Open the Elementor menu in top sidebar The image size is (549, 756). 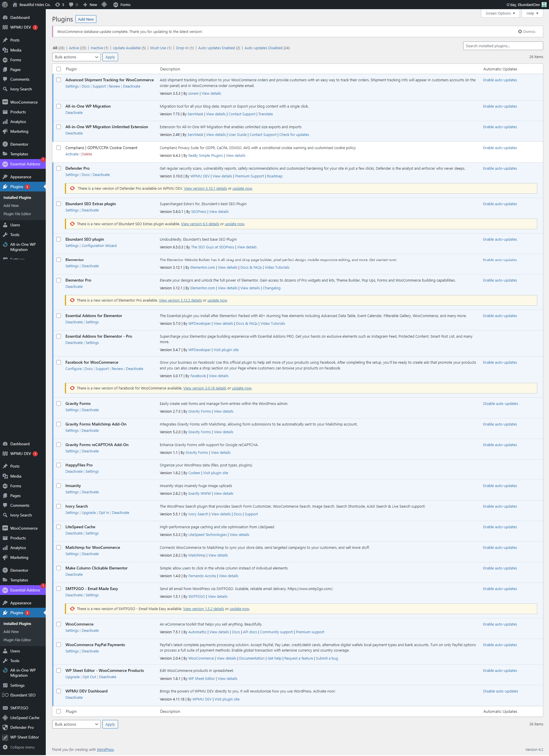(x=19, y=144)
